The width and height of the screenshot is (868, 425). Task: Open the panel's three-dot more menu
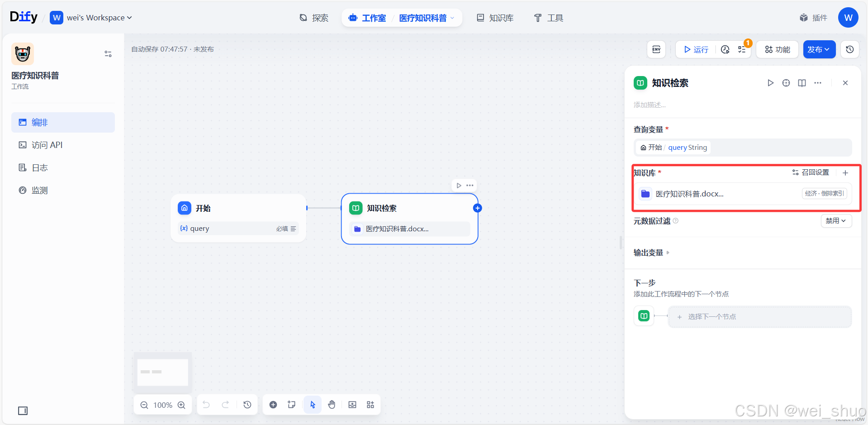[818, 83]
